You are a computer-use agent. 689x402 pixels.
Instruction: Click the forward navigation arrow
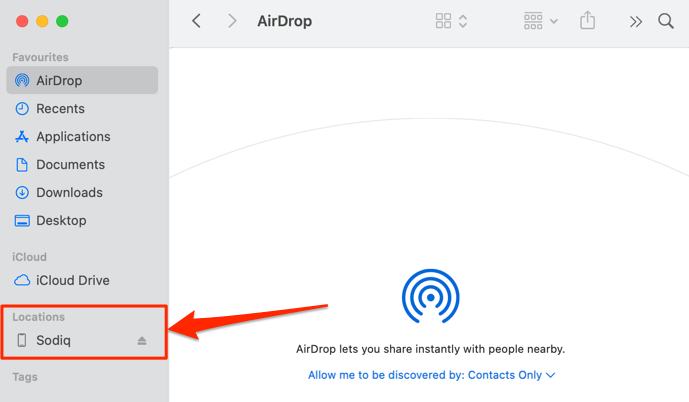(x=232, y=21)
